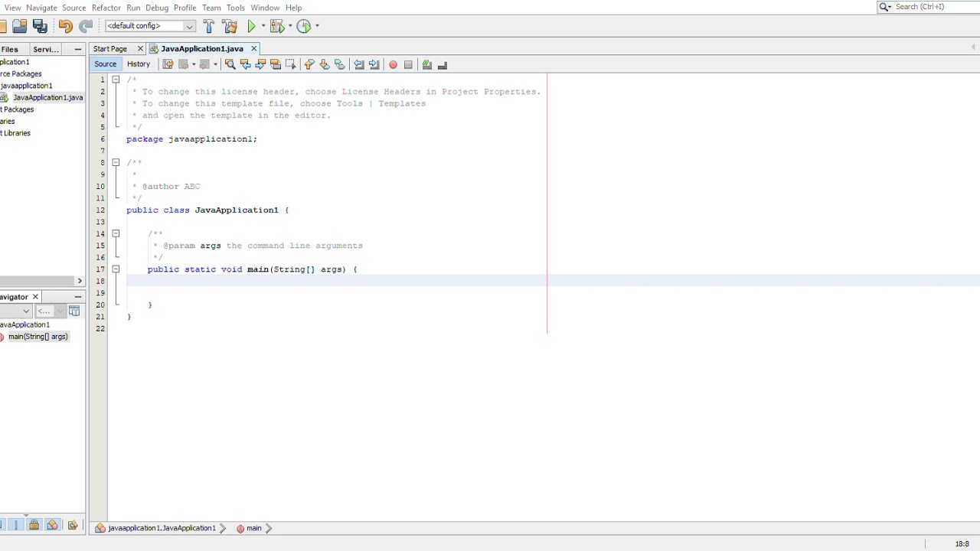Clean and build with hammer-broom icon
The image size is (980, 551).
pyautogui.click(x=230, y=26)
